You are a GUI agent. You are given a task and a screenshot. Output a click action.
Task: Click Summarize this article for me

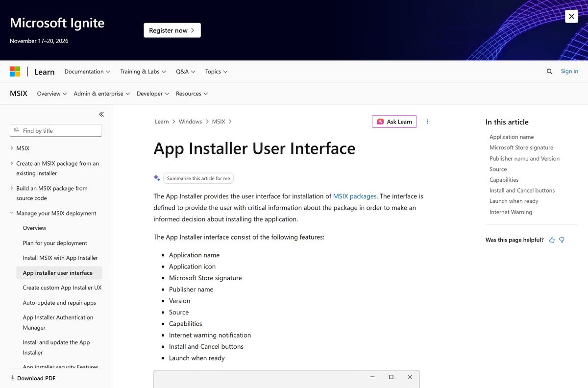[198, 178]
